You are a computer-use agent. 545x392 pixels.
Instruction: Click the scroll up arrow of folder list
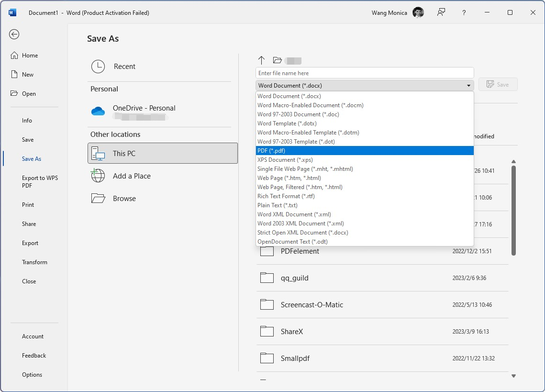point(513,161)
